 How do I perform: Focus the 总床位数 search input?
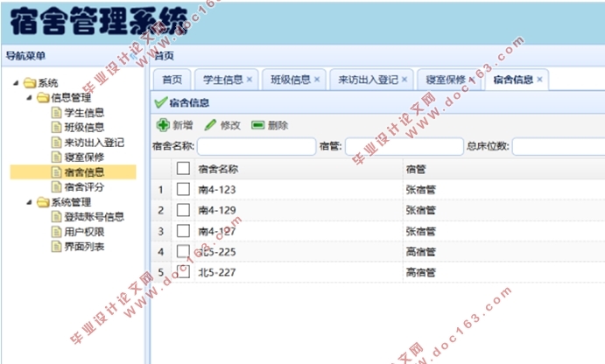pyautogui.click(x=559, y=146)
